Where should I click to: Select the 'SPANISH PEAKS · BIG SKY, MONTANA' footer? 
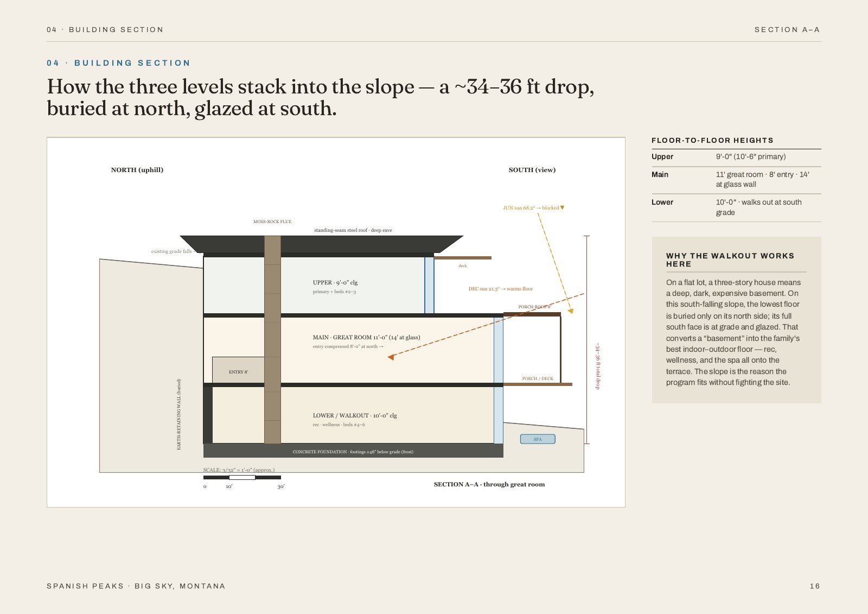pos(136,586)
